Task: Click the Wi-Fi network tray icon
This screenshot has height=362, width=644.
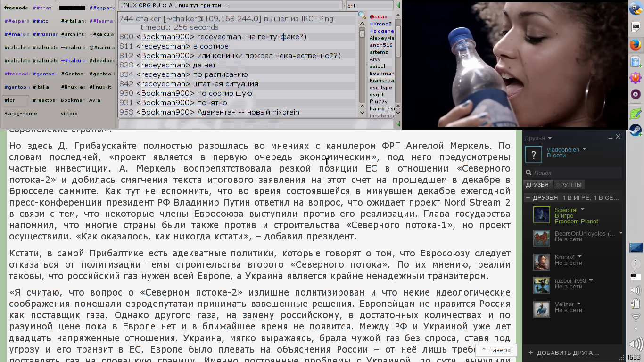Action: [x=636, y=317]
